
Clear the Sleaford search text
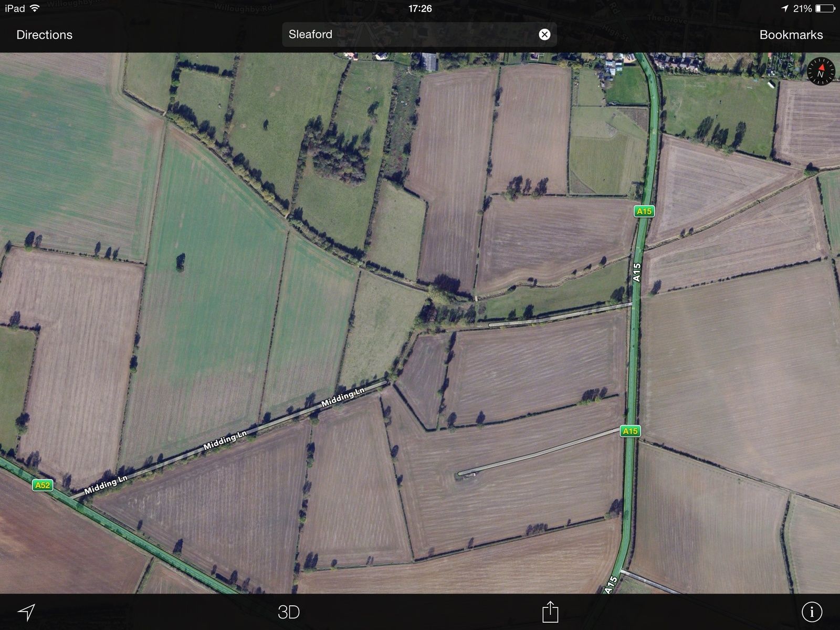[544, 35]
